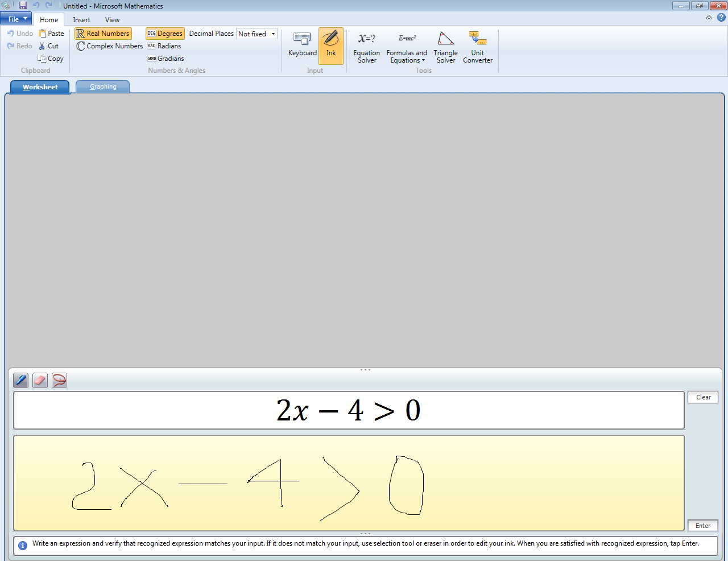Select the ink pen writing tool
728x561 pixels.
[x=20, y=380]
